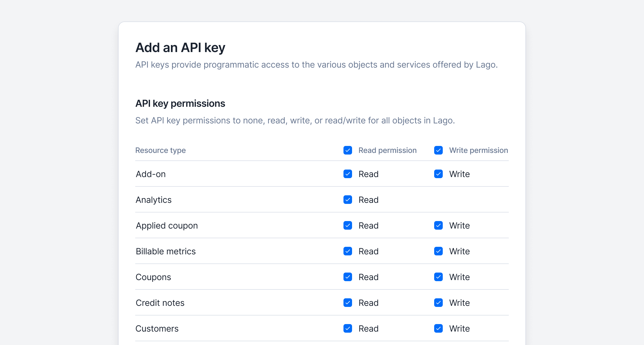Uncheck Read for Coupons
Viewport: 644px width, 345px height.
[x=348, y=277]
